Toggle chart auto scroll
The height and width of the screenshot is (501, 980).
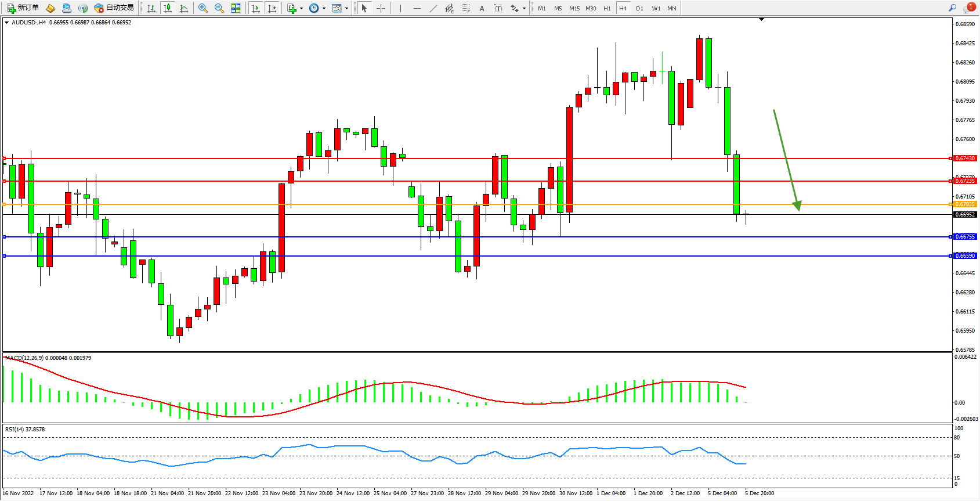click(256, 8)
